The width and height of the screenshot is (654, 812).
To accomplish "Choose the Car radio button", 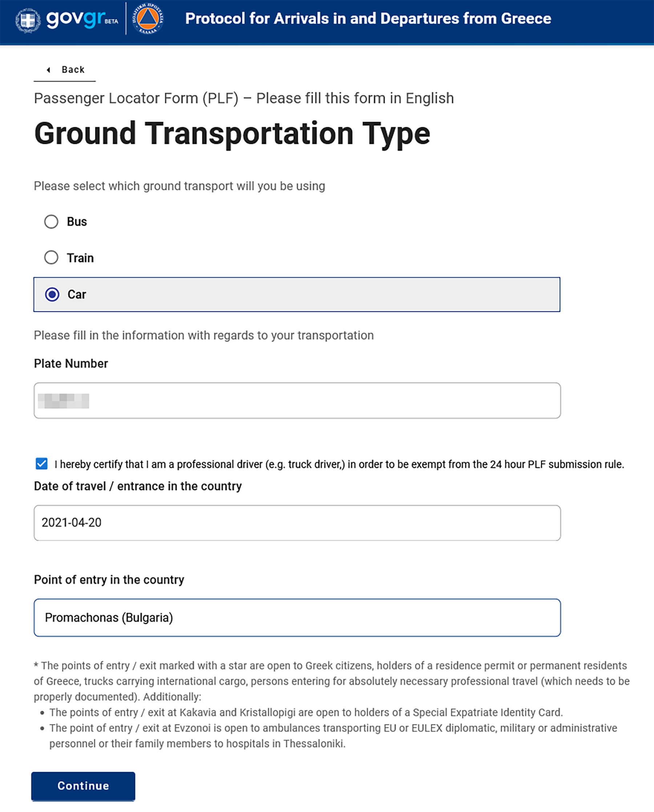I will [x=52, y=294].
